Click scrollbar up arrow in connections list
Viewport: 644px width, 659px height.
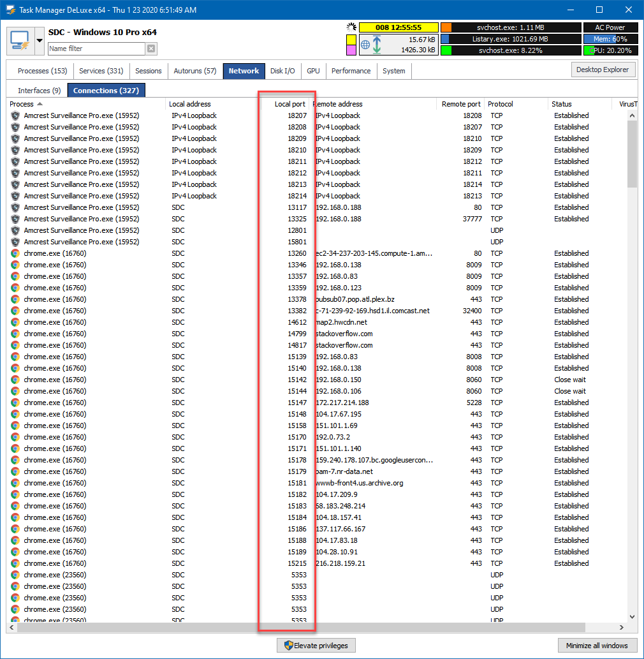point(633,115)
